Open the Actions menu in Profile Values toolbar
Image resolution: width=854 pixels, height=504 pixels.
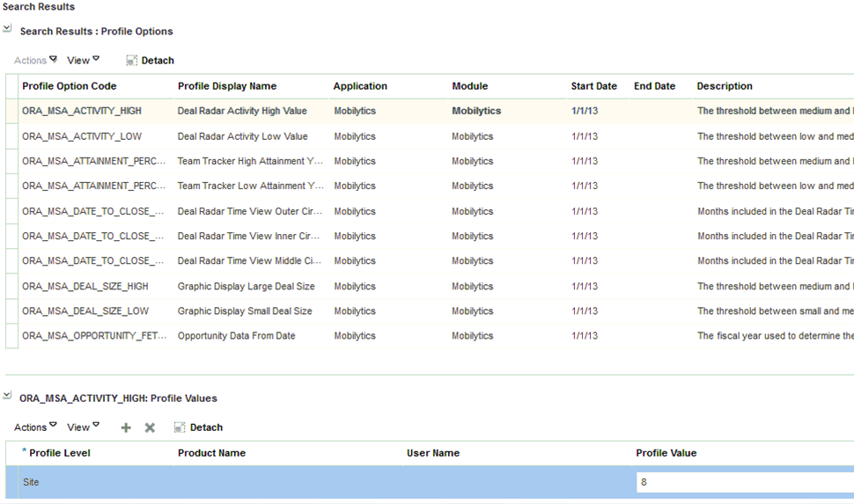pos(35,427)
